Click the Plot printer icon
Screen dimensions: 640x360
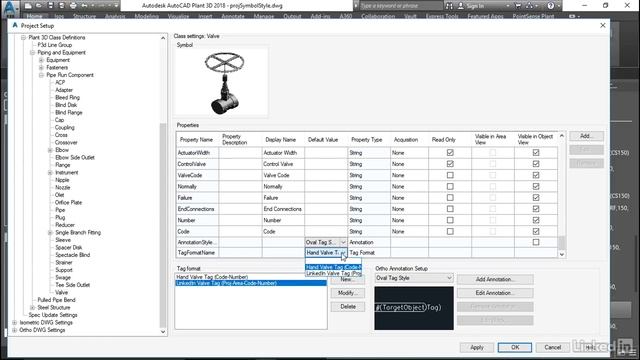click(73, 6)
